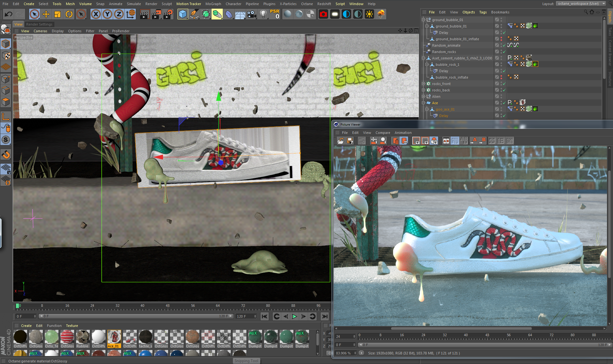Expand the Alien object hierarchy
This screenshot has height=364, width=613.
coord(423,97)
